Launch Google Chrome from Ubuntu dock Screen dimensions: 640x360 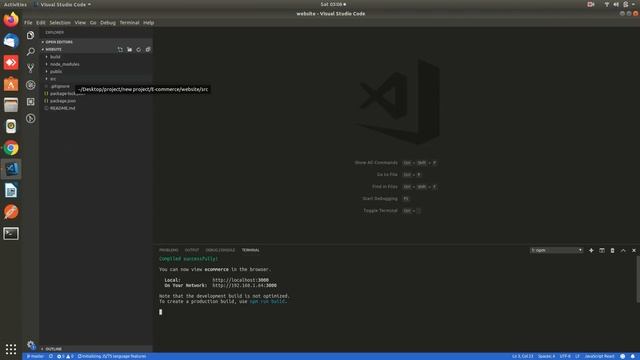click(11, 148)
